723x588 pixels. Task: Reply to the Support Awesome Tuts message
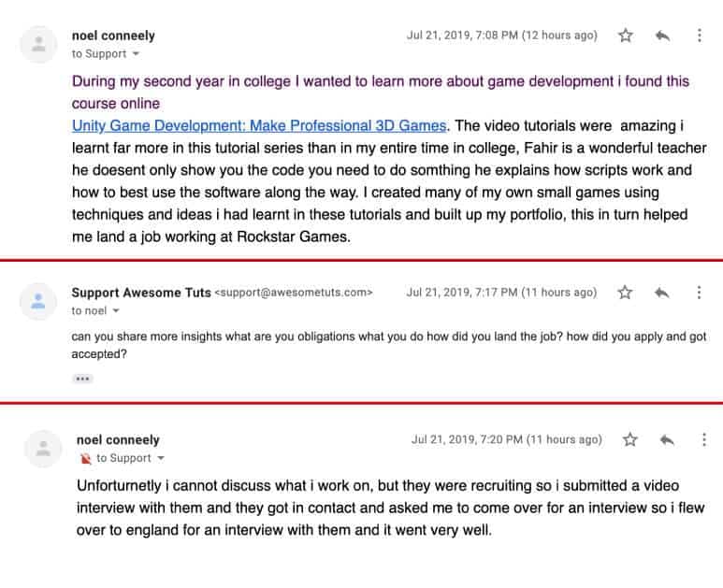(x=661, y=293)
